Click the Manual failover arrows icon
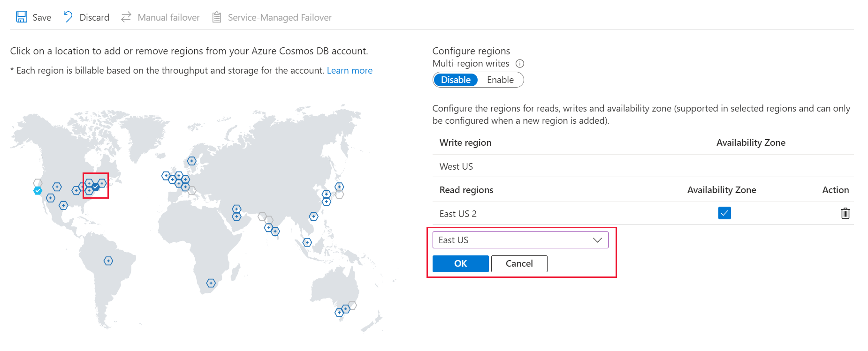 [126, 17]
